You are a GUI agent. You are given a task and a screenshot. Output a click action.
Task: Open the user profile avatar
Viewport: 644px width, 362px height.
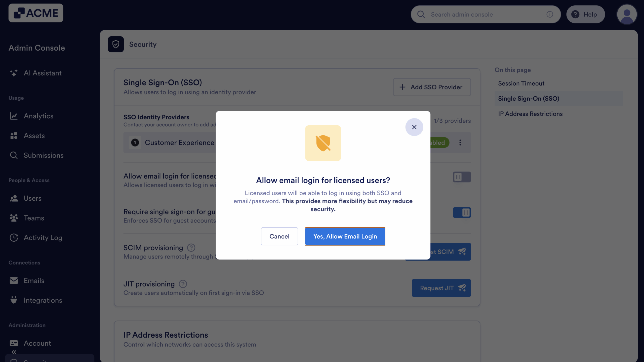627,15
